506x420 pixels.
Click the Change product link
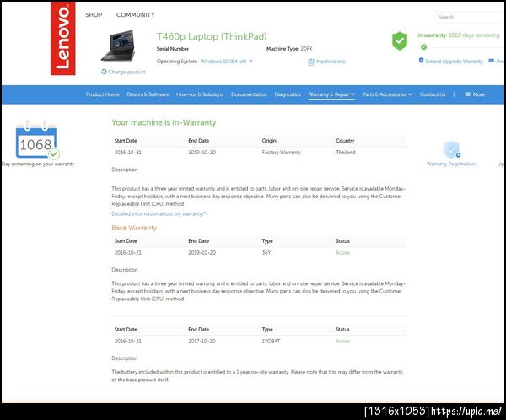126,72
